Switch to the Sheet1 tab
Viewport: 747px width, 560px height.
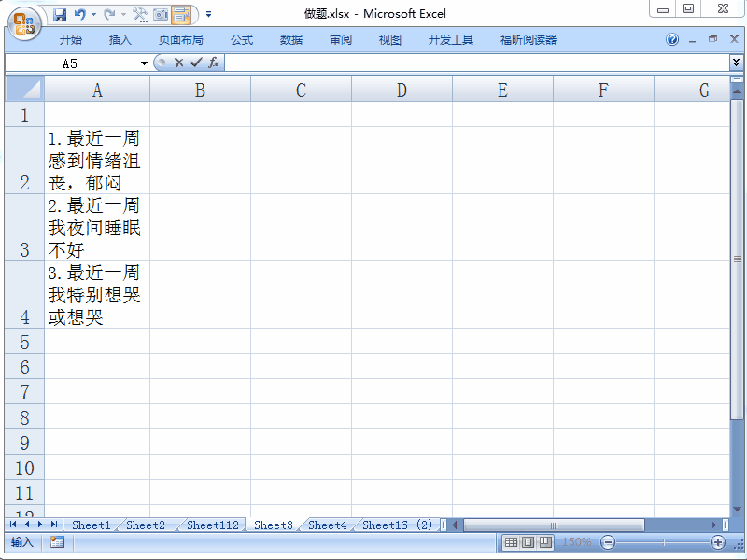[x=91, y=525]
